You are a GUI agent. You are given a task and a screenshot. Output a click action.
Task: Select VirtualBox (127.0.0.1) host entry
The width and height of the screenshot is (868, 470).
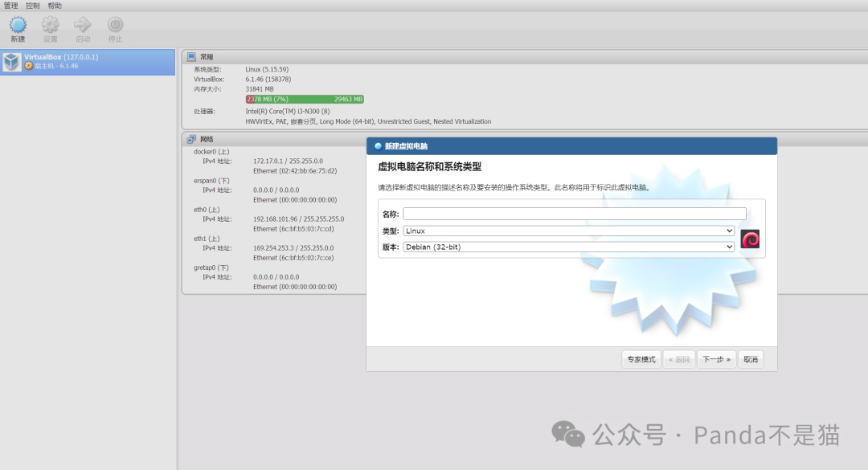click(88, 62)
